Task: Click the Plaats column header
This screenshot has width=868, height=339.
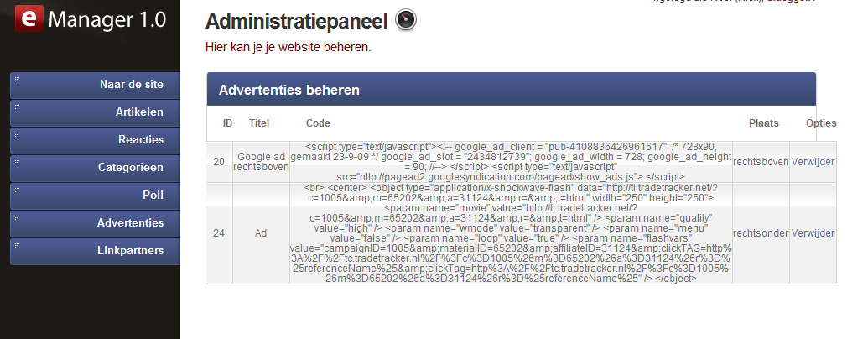Action: pyautogui.click(x=764, y=123)
